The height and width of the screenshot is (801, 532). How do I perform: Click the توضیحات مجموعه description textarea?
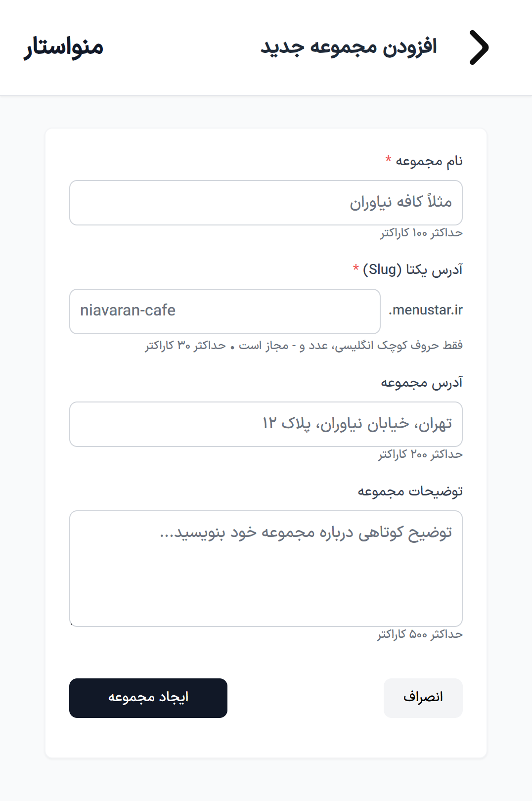tap(266, 569)
